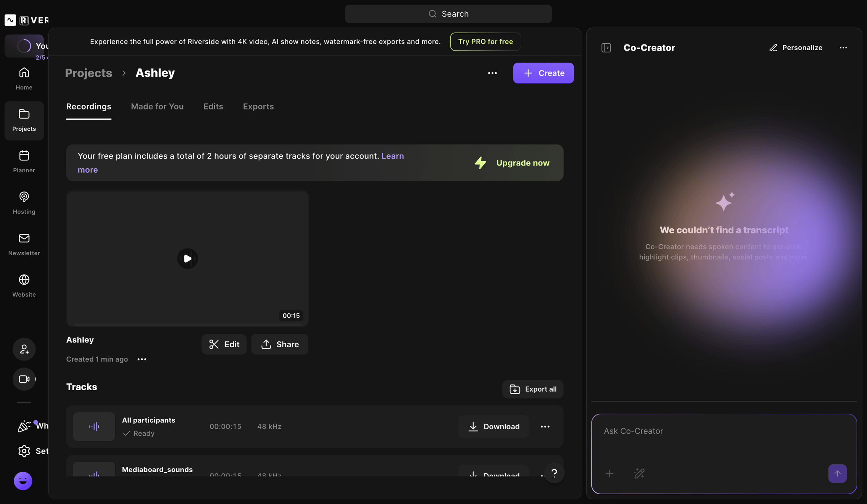The width and height of the screenshot is (867, 504).
Task: Open Co-Creator more options menu
Action: 843,48
